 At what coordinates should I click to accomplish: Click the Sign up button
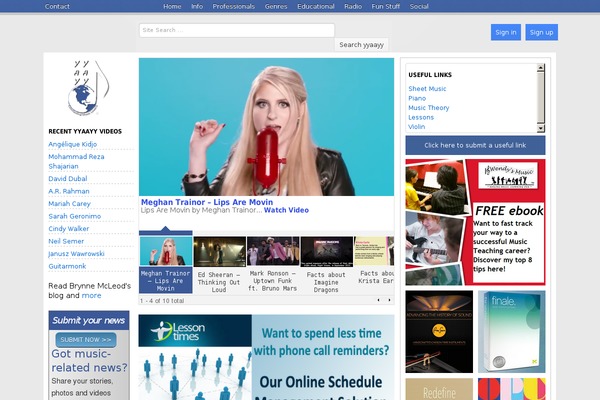click(541, 32)
